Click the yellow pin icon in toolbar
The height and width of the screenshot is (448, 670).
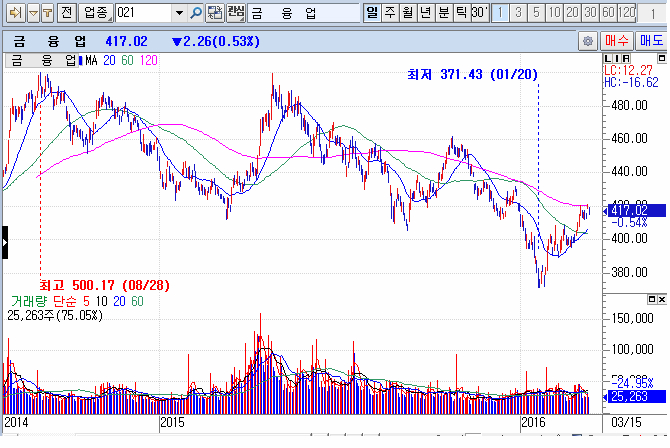click(48, 13)
